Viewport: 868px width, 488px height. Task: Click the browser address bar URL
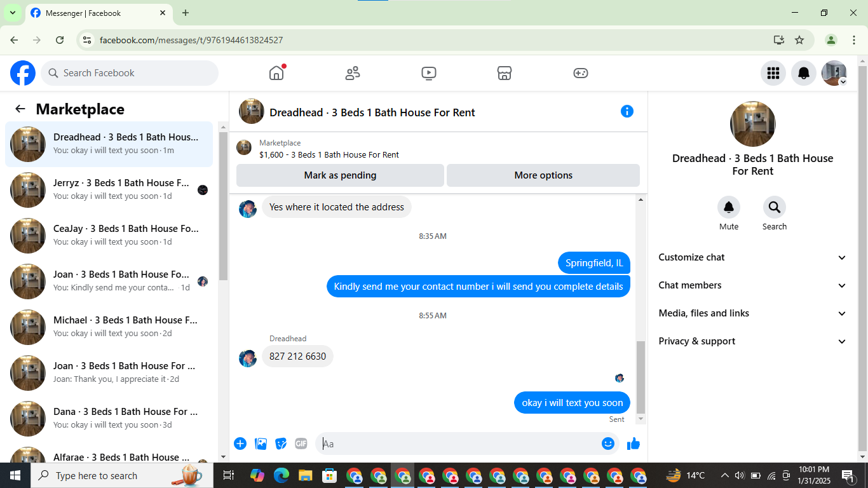(191, 40)
